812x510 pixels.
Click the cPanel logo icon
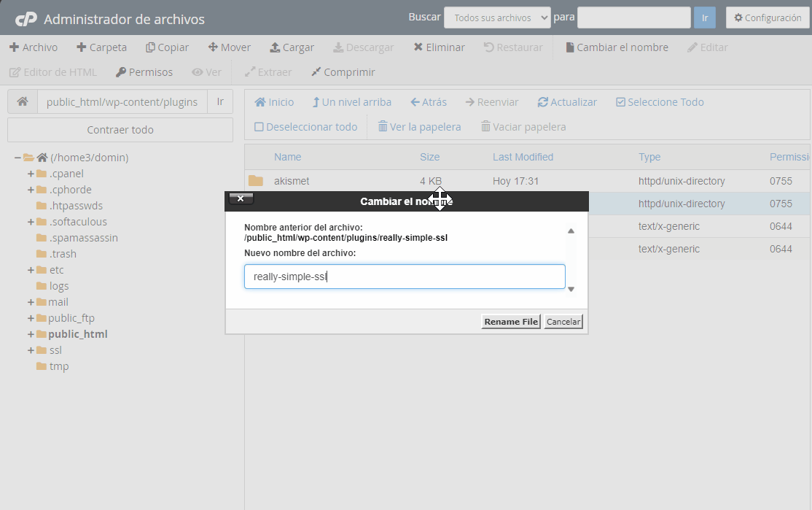pos(26,19)
